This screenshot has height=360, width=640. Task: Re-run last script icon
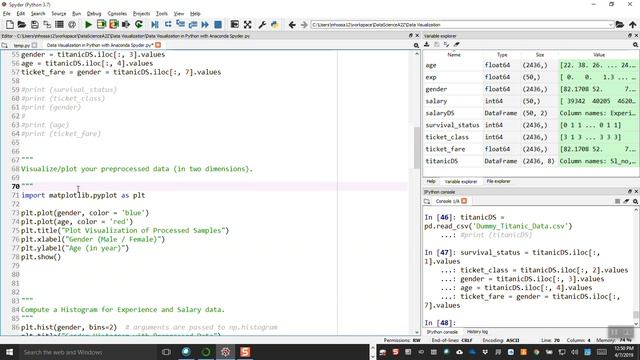[x=139, y=24]
